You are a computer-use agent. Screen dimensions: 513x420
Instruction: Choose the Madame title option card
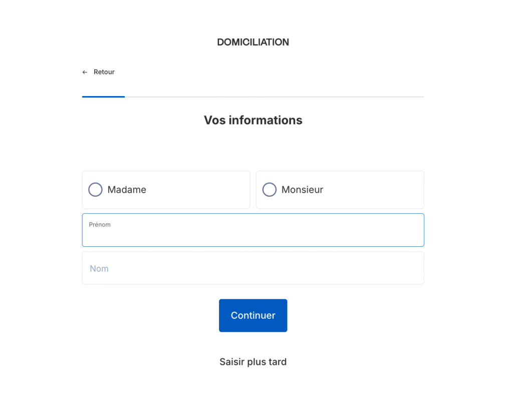(166, 190)
